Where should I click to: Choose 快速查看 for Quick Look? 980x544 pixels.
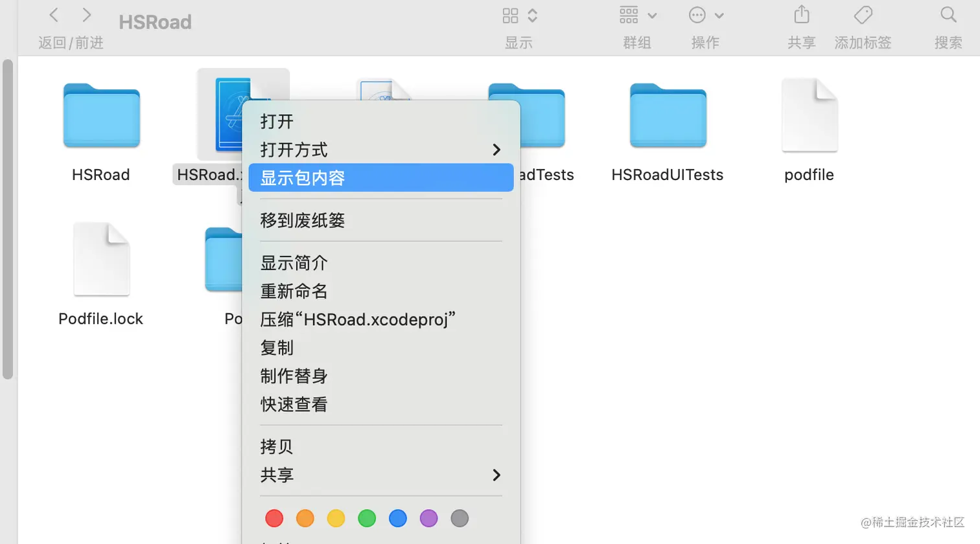381,404
